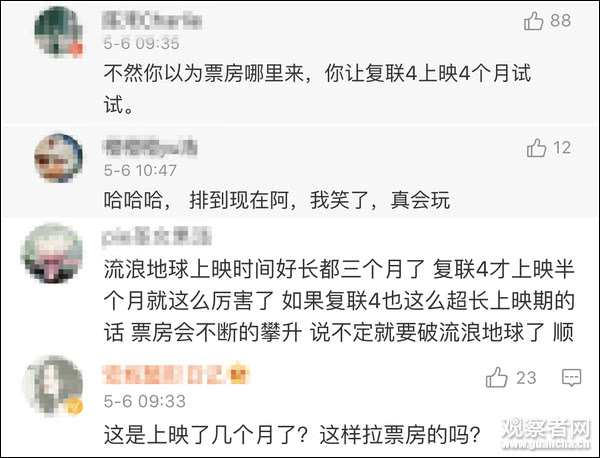Viewport: 600px width, 458px height.
Task: Open replies via the comment bubble icon
Action: point(571,378)
